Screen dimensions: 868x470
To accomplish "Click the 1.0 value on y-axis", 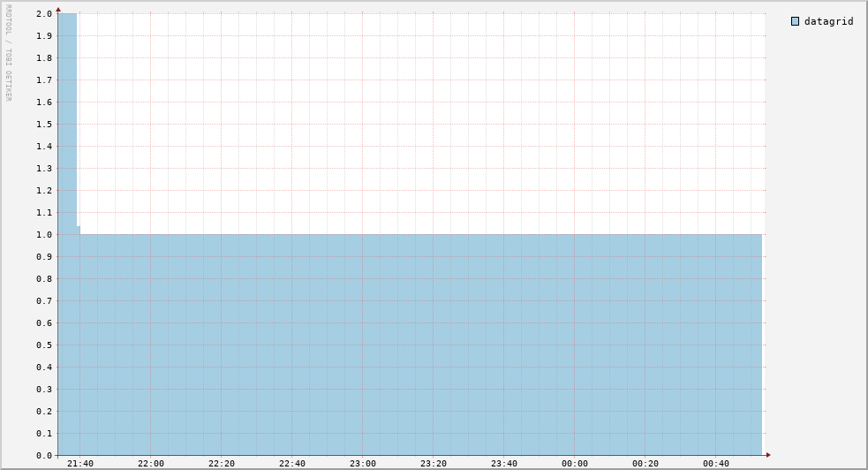I will pos(44,235).
